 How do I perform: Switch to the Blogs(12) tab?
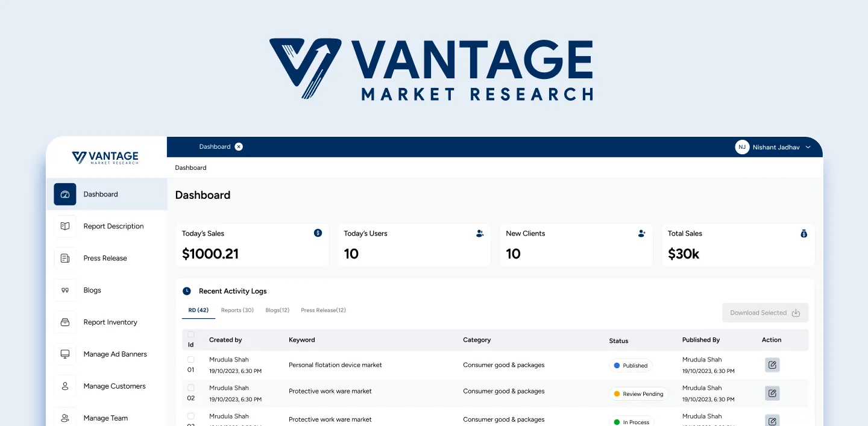click(277, 310)
